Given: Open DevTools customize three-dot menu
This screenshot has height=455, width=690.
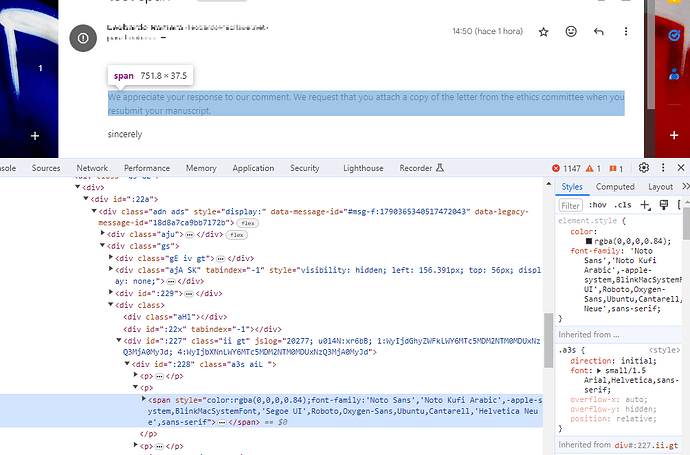Looking at the screenshot, I should pos(663,168).
